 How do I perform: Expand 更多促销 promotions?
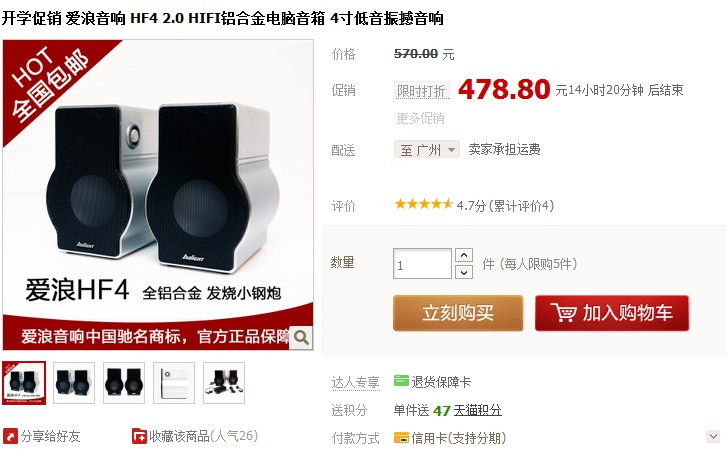[420, 119]
